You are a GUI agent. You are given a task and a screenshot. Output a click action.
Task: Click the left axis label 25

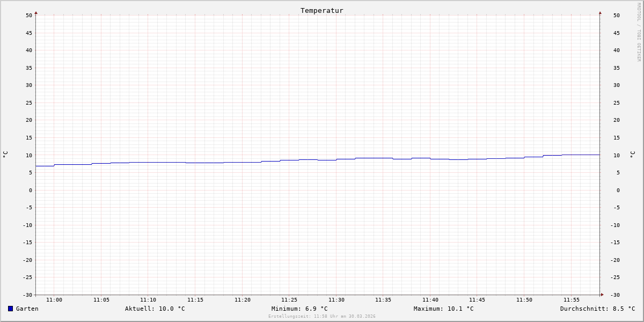coord(29,103)
